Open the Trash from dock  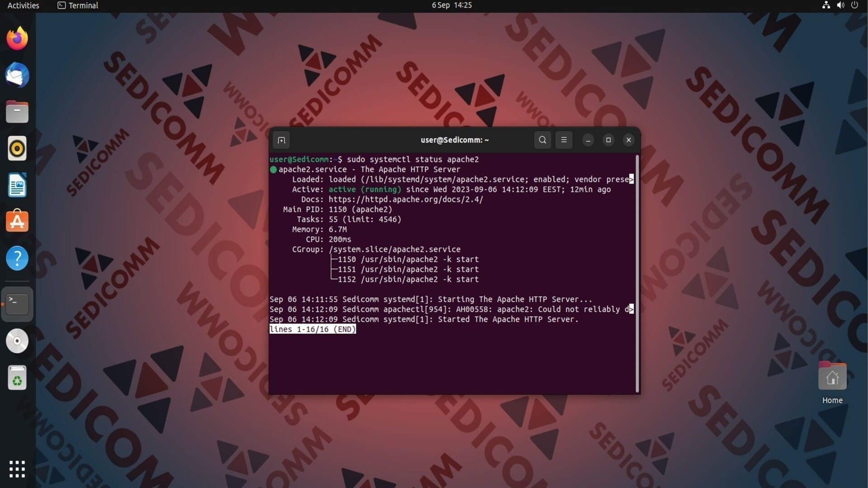pyautogui.click(x=17, y=378)
